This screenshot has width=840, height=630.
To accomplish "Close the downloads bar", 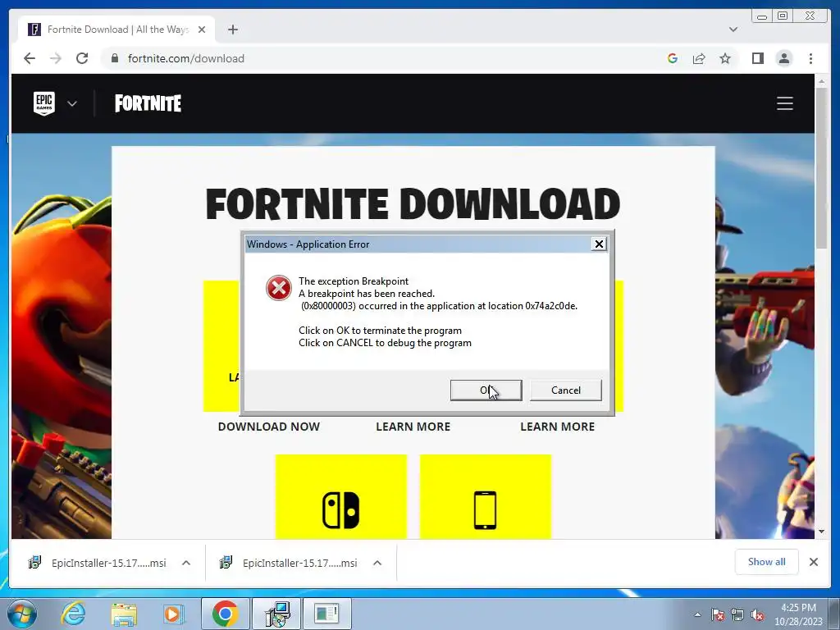I will coord(814,562).
